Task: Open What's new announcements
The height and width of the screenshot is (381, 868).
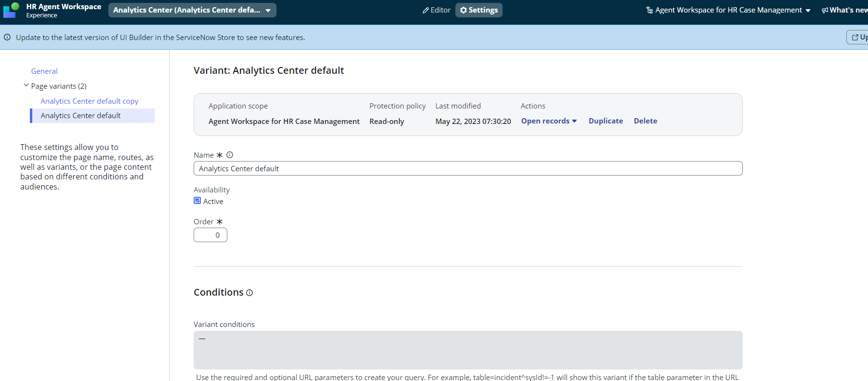Action: pyautogui.click(x=845, y=10)
